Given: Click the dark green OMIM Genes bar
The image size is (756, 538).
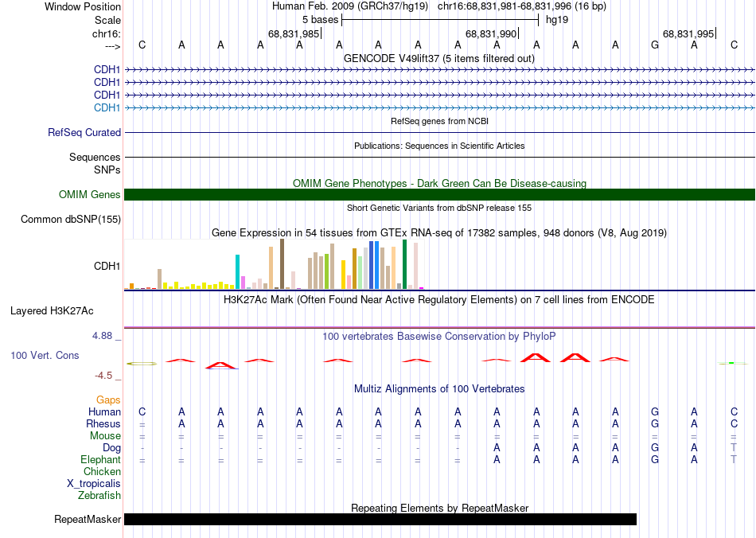Looking at the screenshot, I should click(439, 194).
